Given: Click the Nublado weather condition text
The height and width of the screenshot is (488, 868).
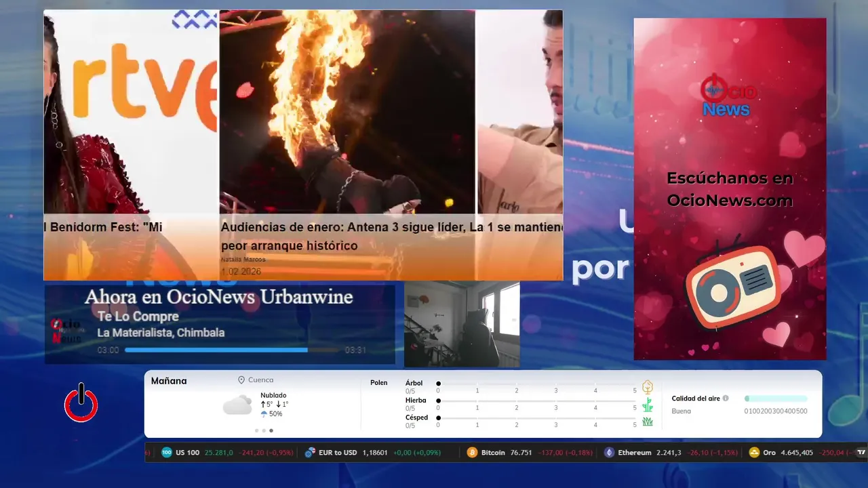Looking at the screenshot, I should (273, 395).
